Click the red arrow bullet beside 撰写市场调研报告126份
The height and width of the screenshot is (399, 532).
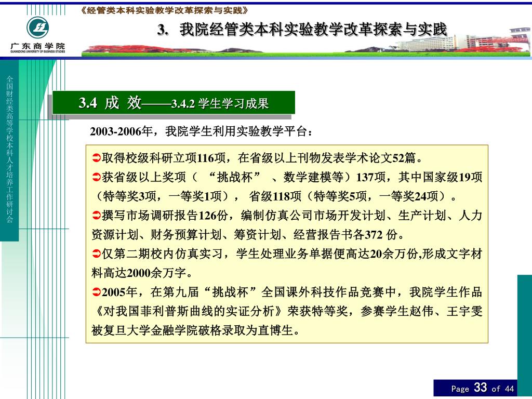click(x=96, y=215)
